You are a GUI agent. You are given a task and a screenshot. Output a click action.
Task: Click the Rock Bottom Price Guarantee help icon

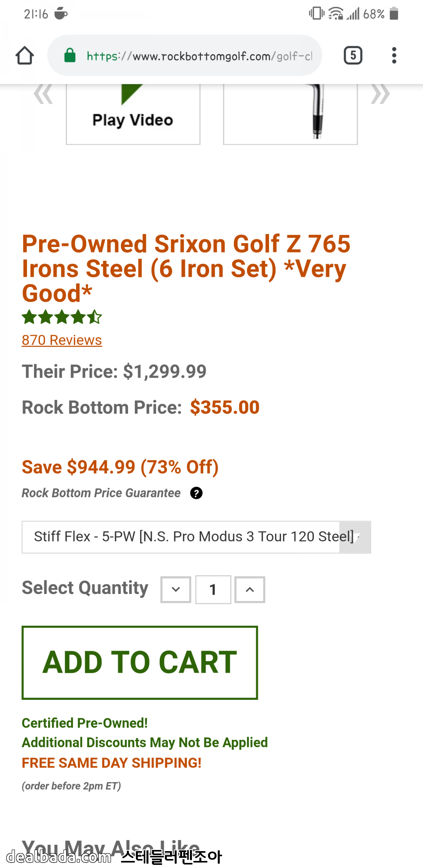point(196,493)
